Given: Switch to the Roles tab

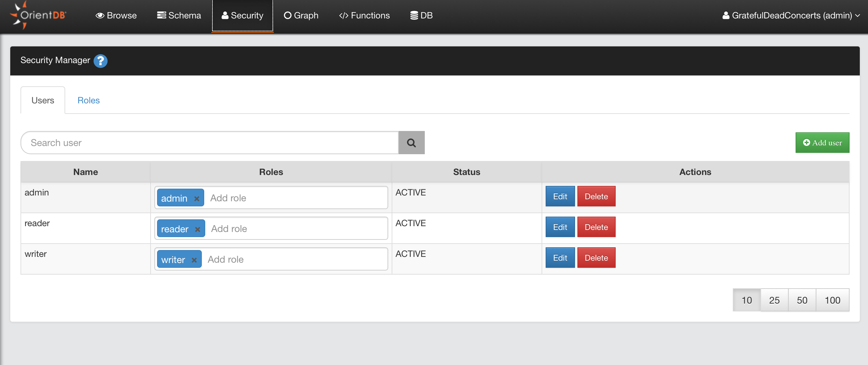Looking at the screenshot, I should 88,100.
